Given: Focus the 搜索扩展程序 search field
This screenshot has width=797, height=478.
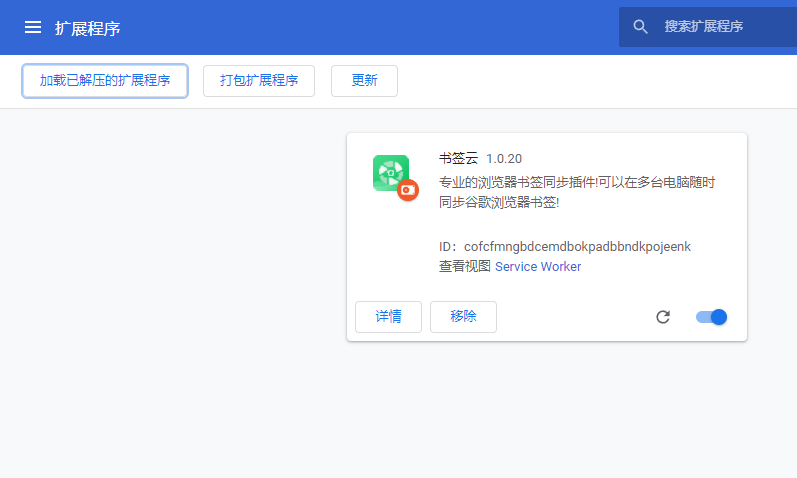Looking at the screenshot, I should (x=708, y=27).
